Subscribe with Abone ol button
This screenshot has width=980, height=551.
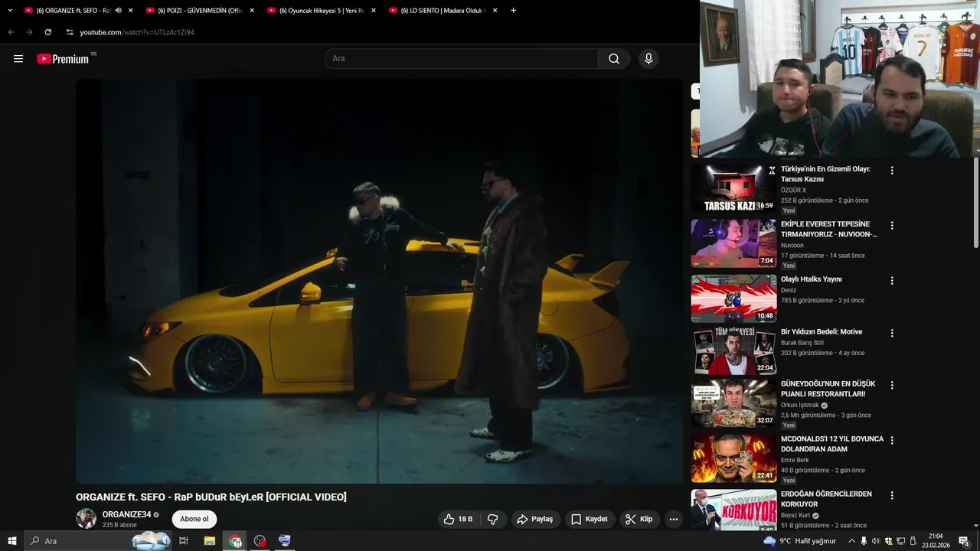[194, 519]
